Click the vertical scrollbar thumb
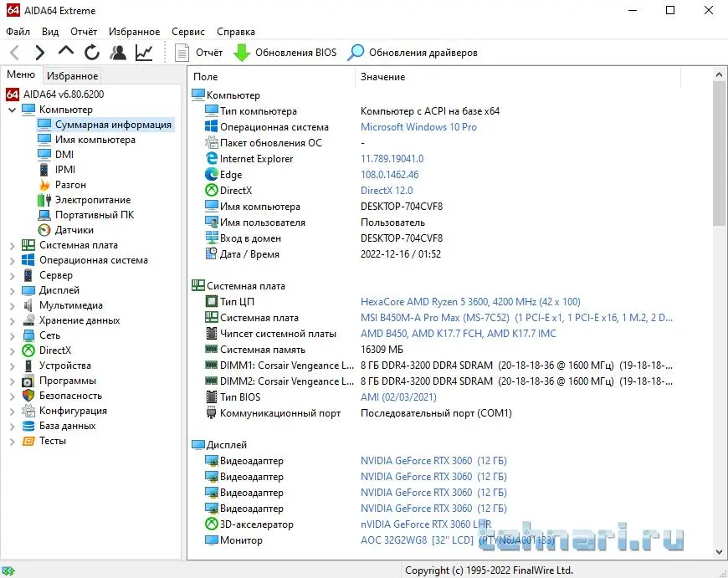The image size is (728, 578). (x=719, y=154)
